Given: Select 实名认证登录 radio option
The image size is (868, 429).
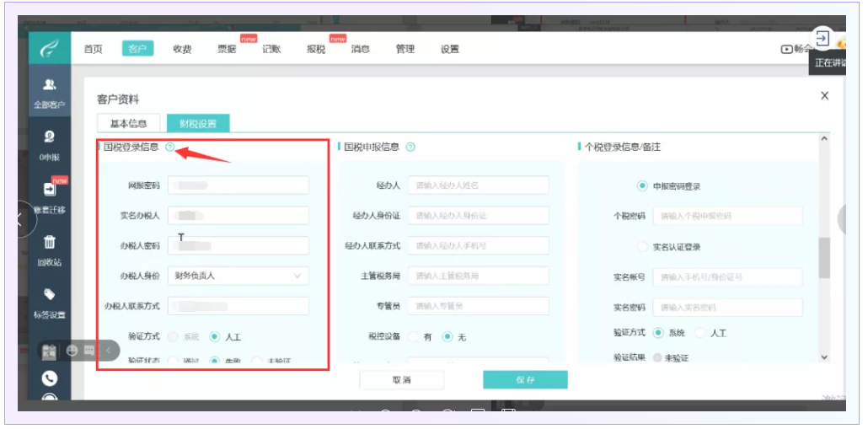Looking at the screenshot, I should click(643, 247).
